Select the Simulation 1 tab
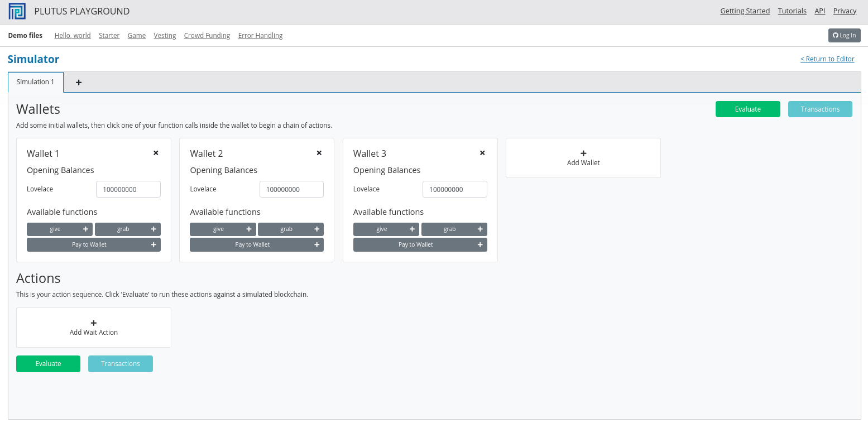868x423 pixels. tap(36, 82)
